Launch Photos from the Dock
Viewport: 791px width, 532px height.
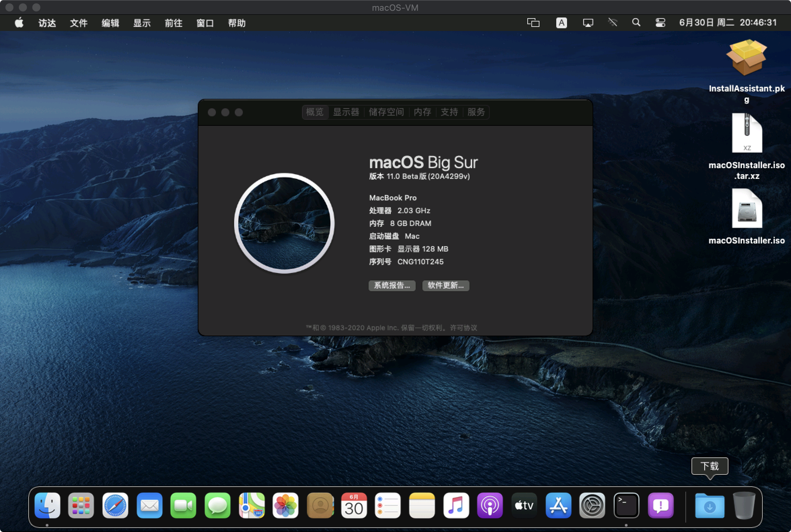coord(286,505)
